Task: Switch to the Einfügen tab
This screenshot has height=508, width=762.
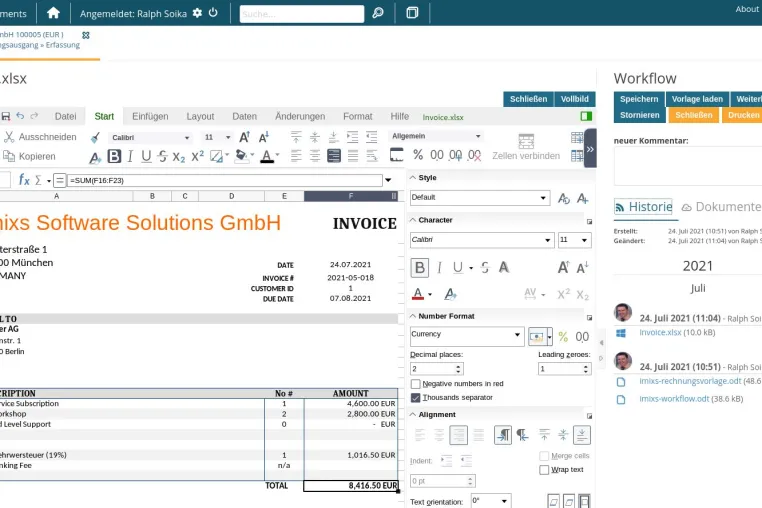Action: [x=150, y=116]
